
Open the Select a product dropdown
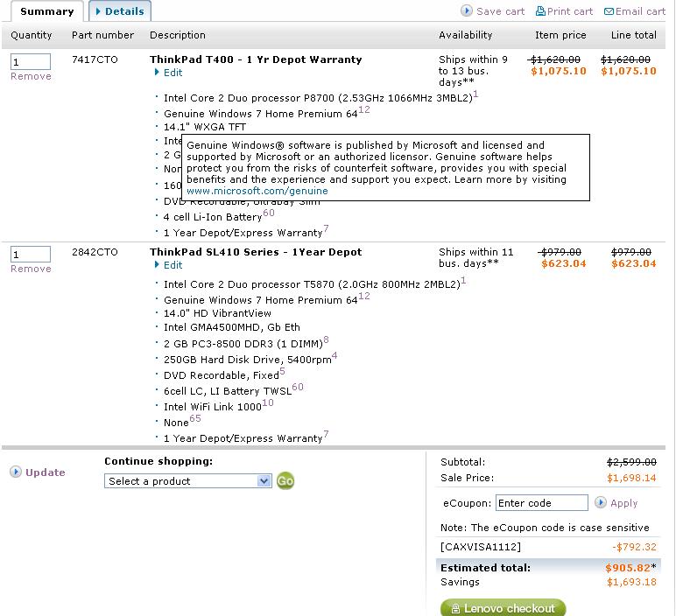coord(188,481)
